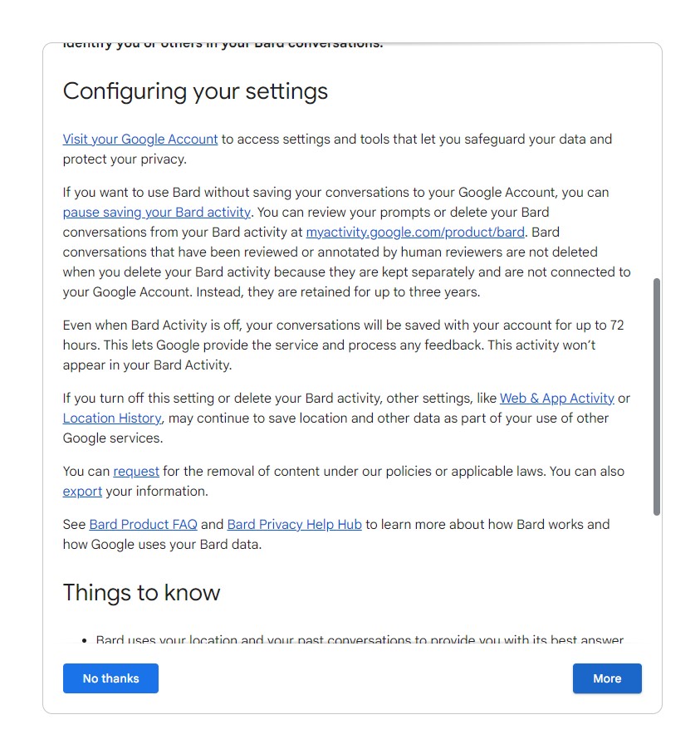Click the scrollbar track below the thumb

pos(657,581)
